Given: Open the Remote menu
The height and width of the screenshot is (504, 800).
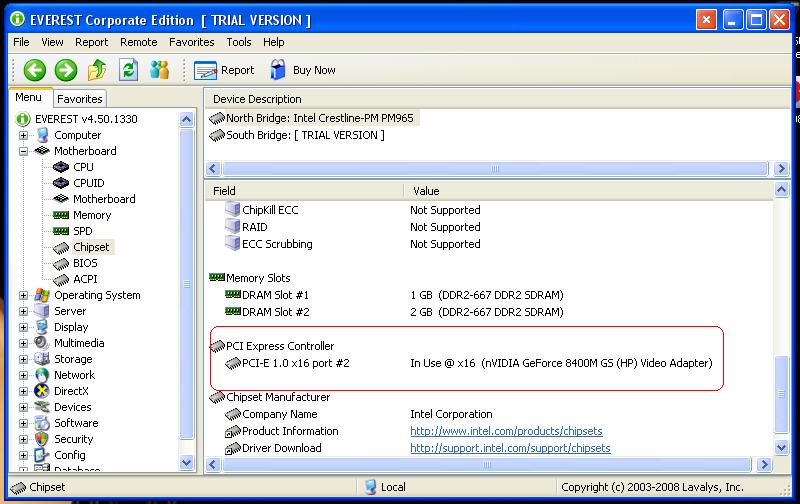Looking at the screenshot, I should 138,42.
